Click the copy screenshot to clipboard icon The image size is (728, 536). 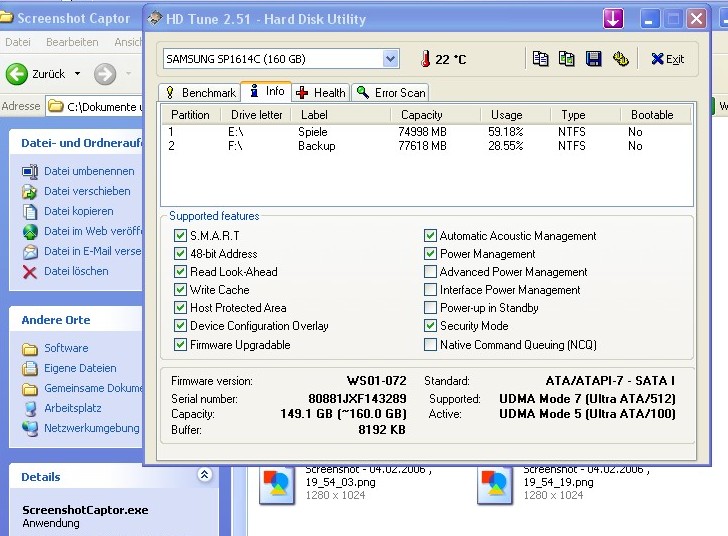click(566, 59)
